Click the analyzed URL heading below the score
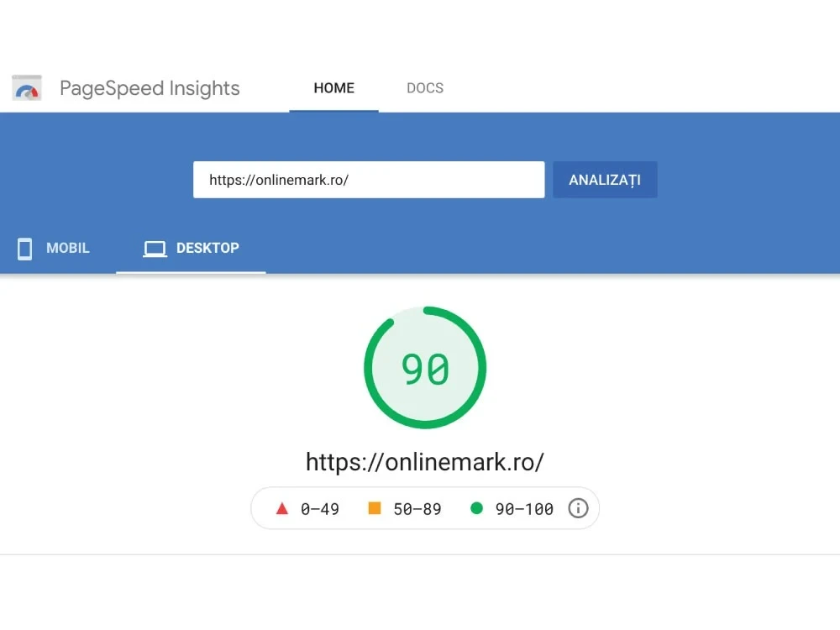This screenshot has height=630, width=840. click(425, 462)
